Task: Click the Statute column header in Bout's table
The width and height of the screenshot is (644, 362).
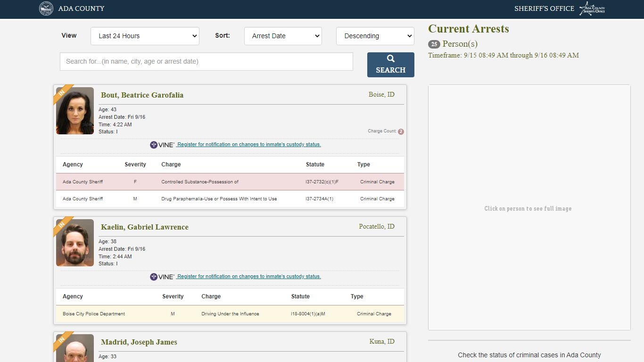Action: click(x=315, y=165)
